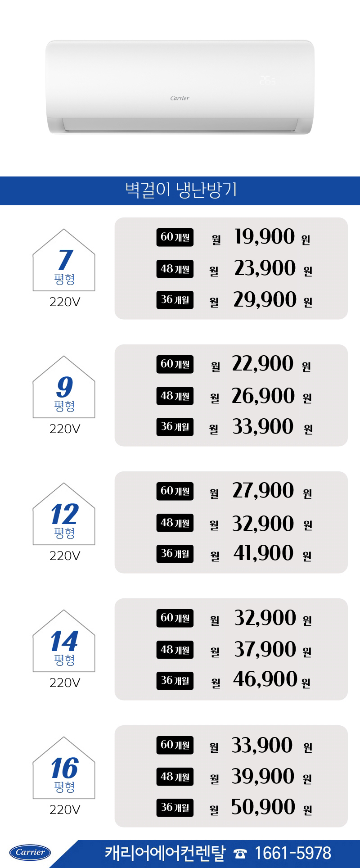Viewport: 360px width, 868px height.
Task: Click the 12평형 house icon
Action: pos(64,514)
